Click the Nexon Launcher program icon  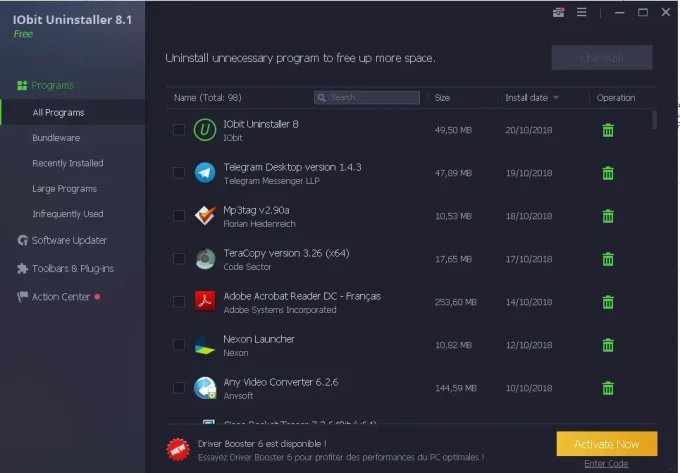click(205, 345)
